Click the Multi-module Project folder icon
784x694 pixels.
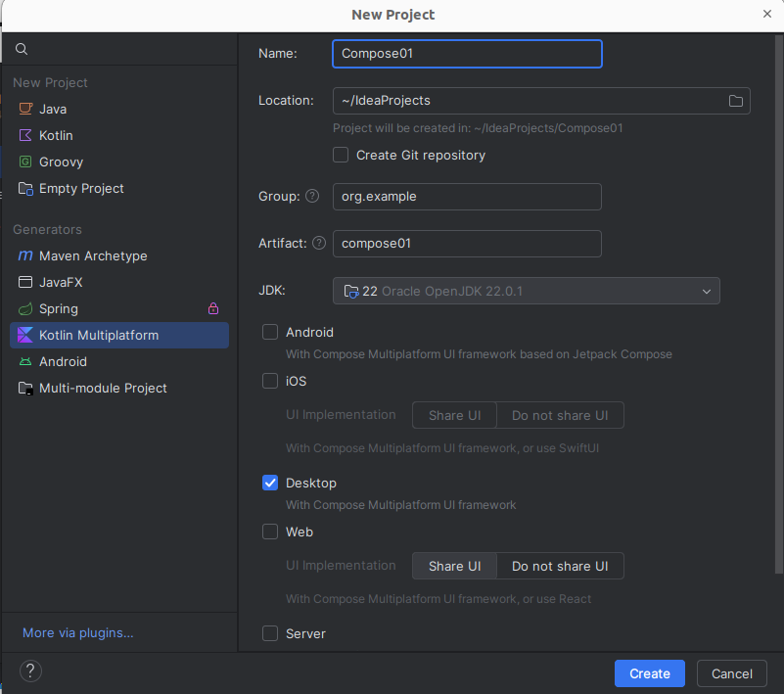click(x=25, y=388)
